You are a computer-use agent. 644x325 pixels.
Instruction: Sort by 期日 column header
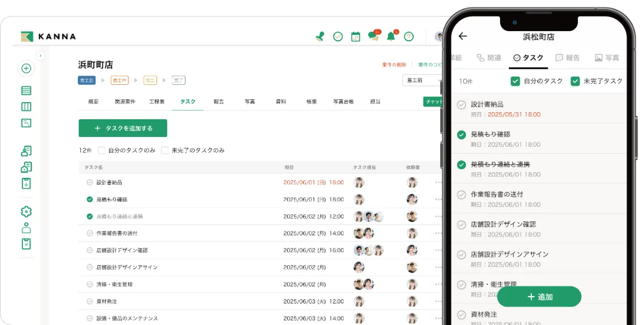pos(289,168)
